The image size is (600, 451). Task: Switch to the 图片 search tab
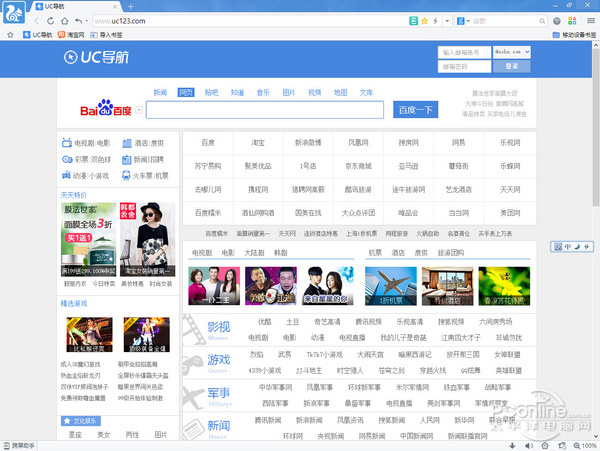[289, 92]
